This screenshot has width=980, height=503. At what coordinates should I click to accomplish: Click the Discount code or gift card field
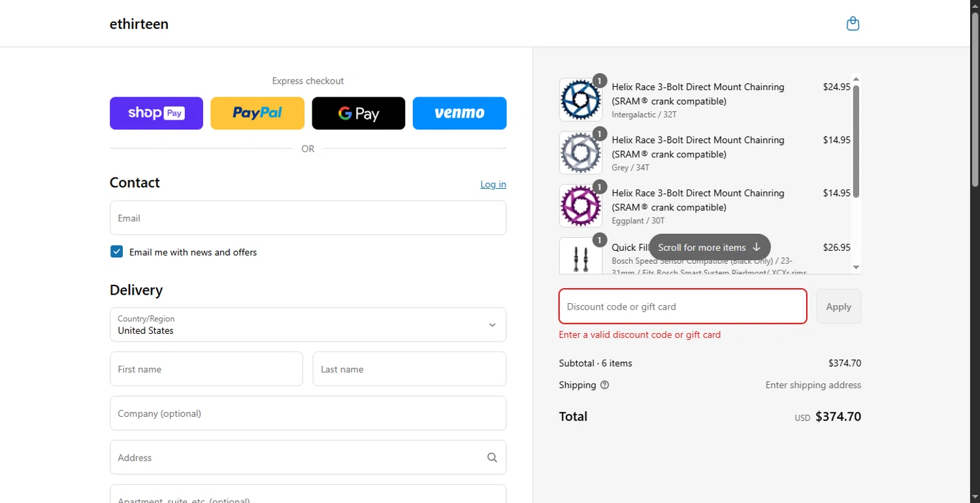[x=683, y=306]
